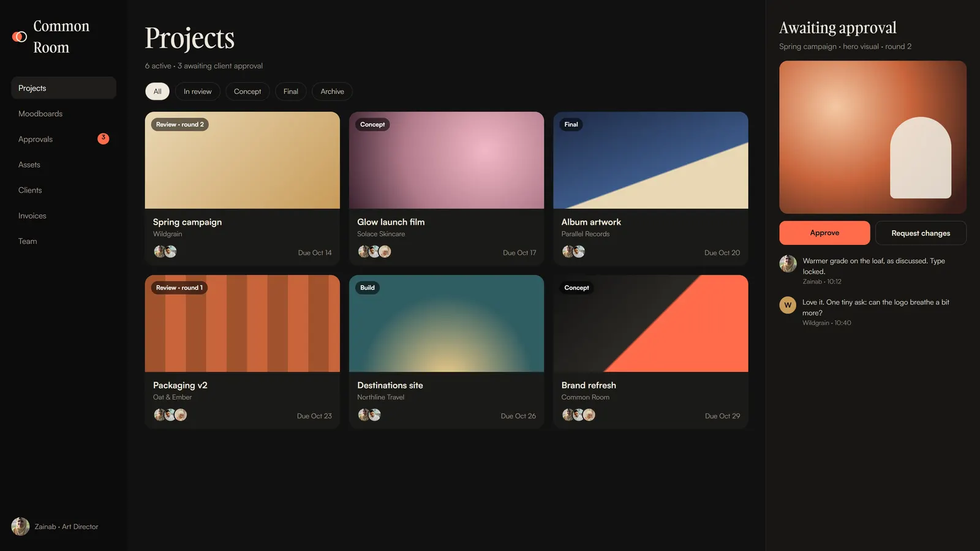Go to Moodboards
980x551 pixels.
[64, 114]
